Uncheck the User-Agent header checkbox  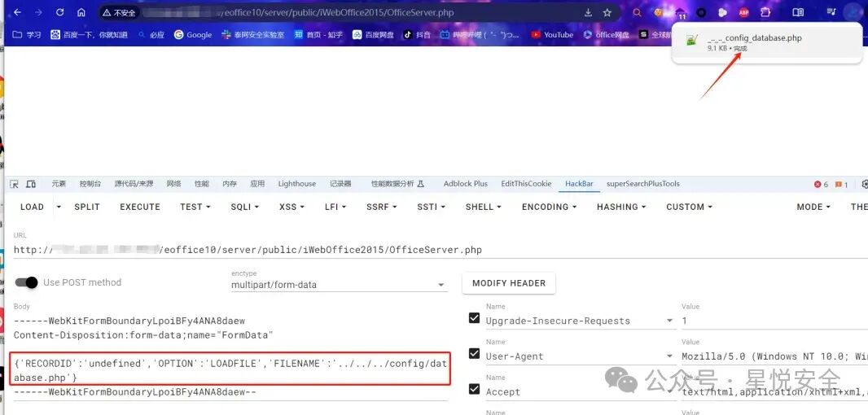point(475,353)
